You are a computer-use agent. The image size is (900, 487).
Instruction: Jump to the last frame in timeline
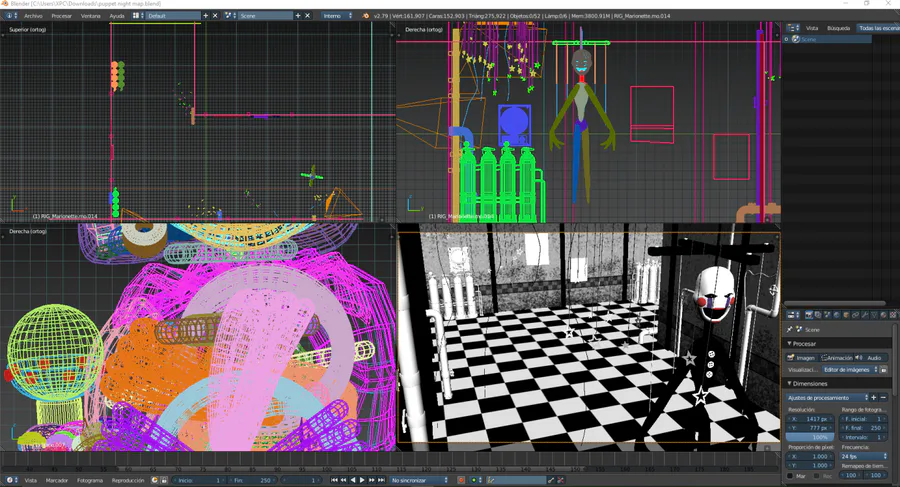[x=381, y=480]
